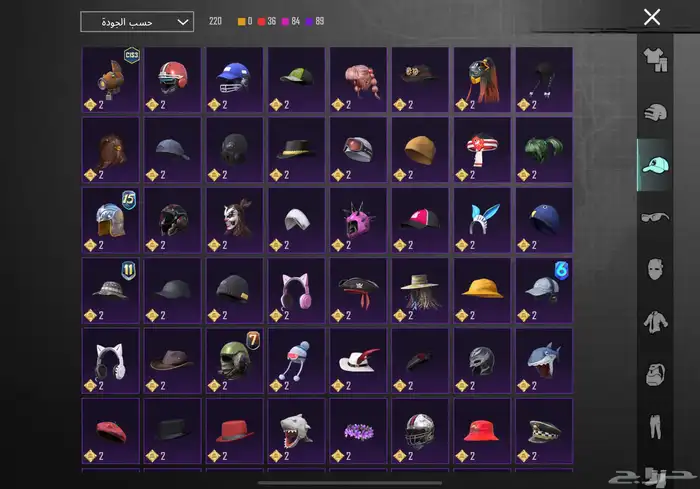The image size is (700, 489).
Task: Select the blue shark head hat
Action: pyautogui.click(x=543, y=360)
